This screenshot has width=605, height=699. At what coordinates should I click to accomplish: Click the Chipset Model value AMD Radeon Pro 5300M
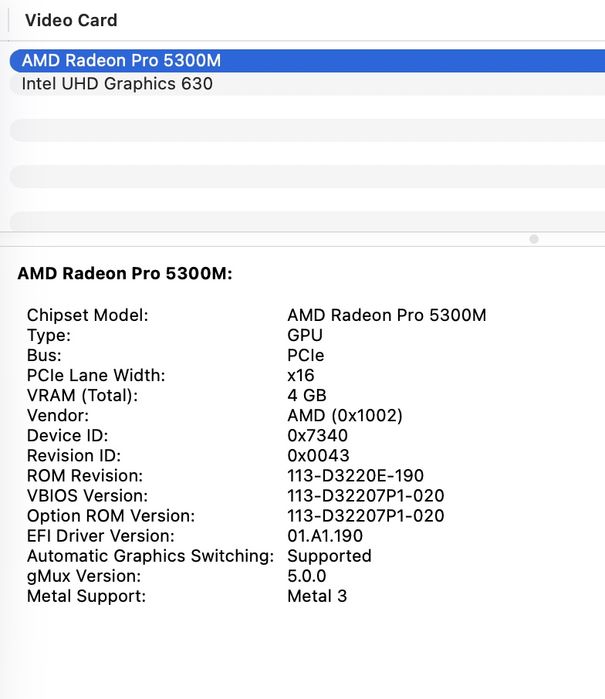[x=387, y=315]
